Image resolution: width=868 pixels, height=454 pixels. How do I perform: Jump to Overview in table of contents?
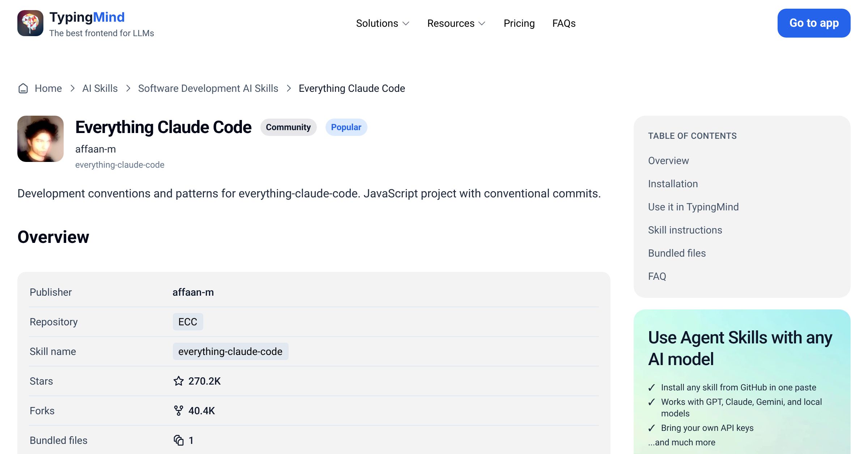(x=668, y=160)
